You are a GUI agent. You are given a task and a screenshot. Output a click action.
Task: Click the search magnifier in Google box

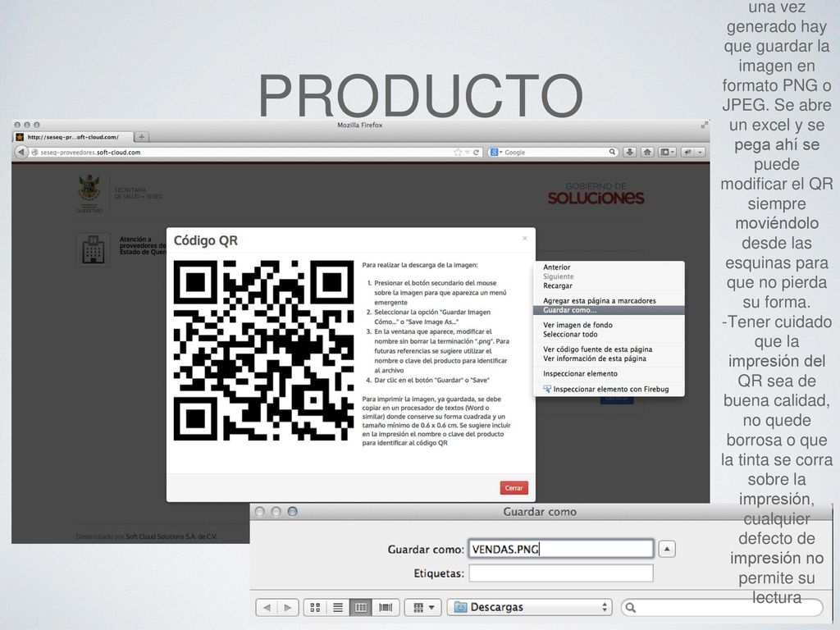point(612,152)
